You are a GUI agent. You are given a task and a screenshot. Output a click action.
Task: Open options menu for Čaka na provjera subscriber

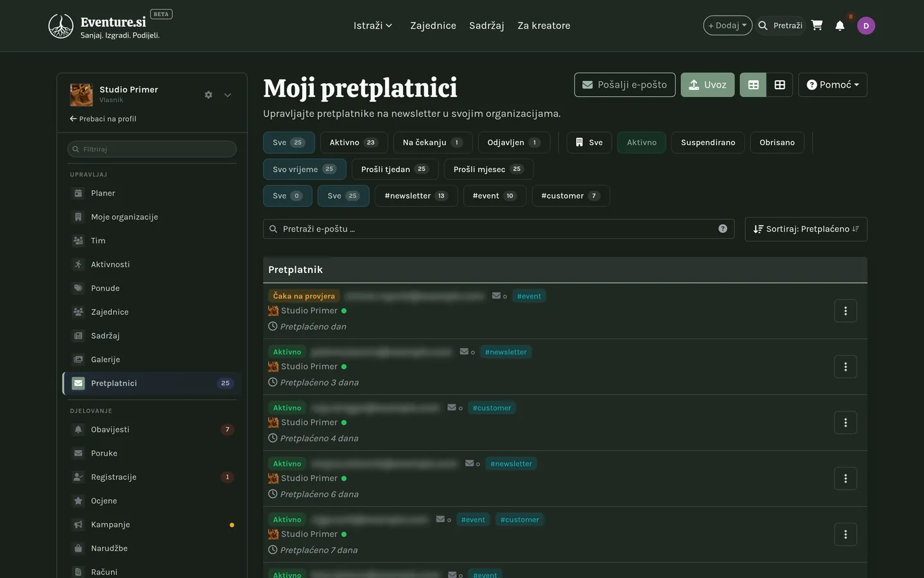[846, 311]
